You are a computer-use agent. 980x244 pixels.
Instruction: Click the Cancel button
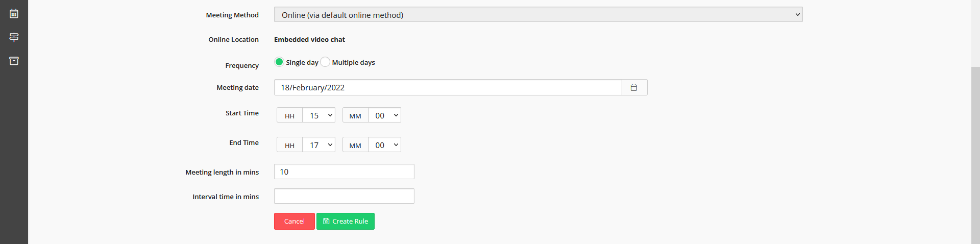294,221
